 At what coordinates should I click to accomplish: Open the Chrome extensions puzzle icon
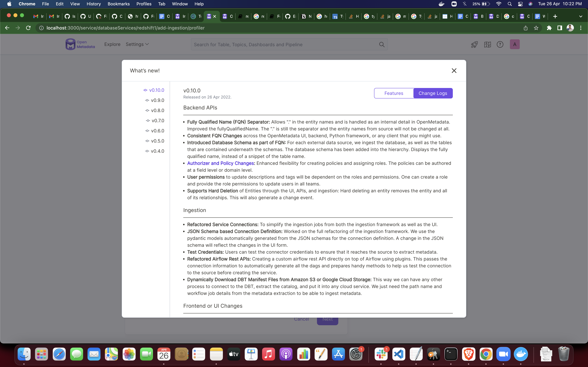tap(549, 28)
